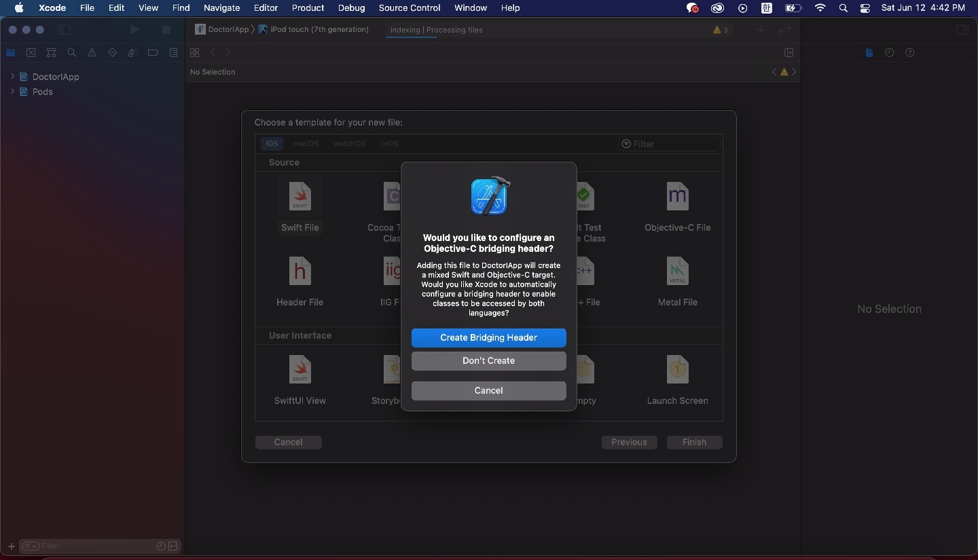Select the SwiftUI View template

click(x=300, y=381)
